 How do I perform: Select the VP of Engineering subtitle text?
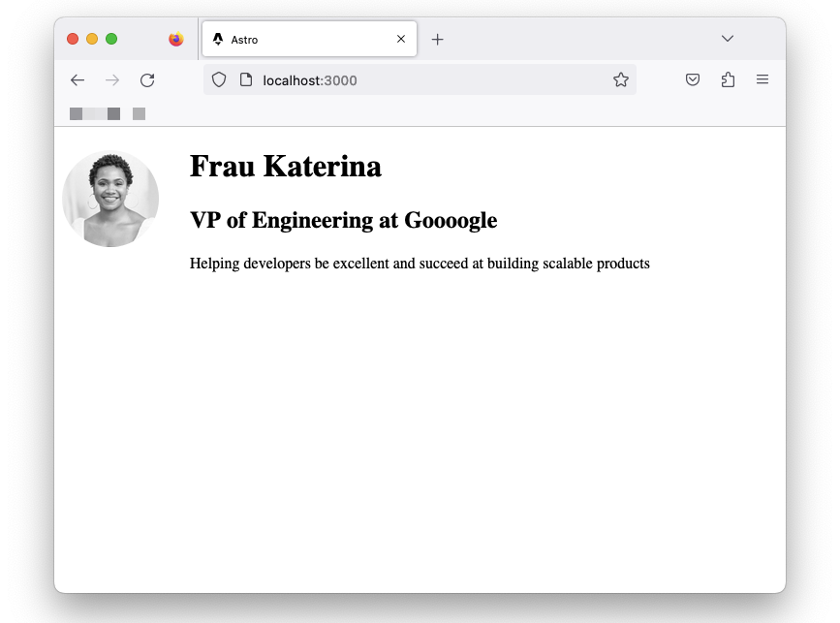point(343,220)
